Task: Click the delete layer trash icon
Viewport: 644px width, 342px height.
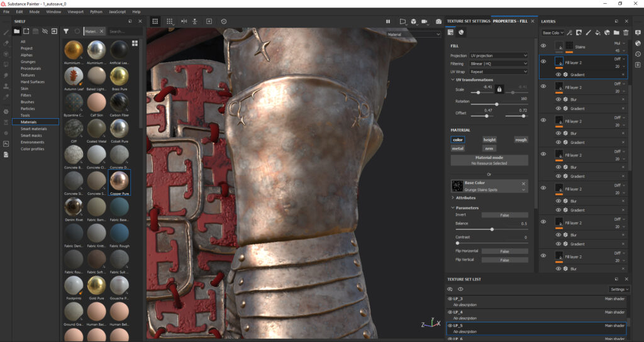Action: pyautogui.click(x=626, y=32)
